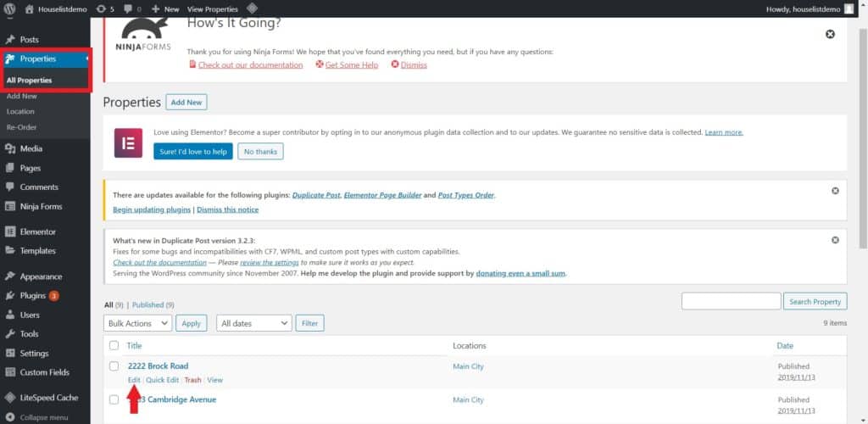Click the Collapse menu arrow icon

click(x=9, y=417)
